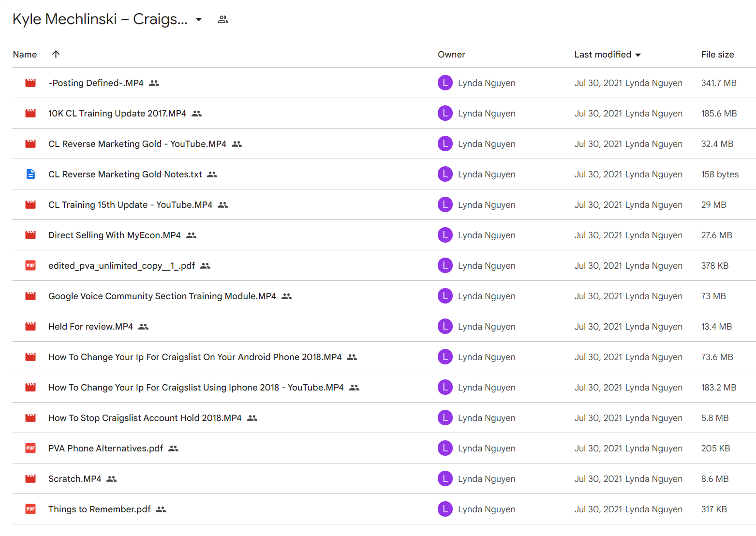Viewport: 756px width, 536px height.
Task: Click owner avatar in -Posting Defined-.MP4 row
Action: click(x=445, y=83)
